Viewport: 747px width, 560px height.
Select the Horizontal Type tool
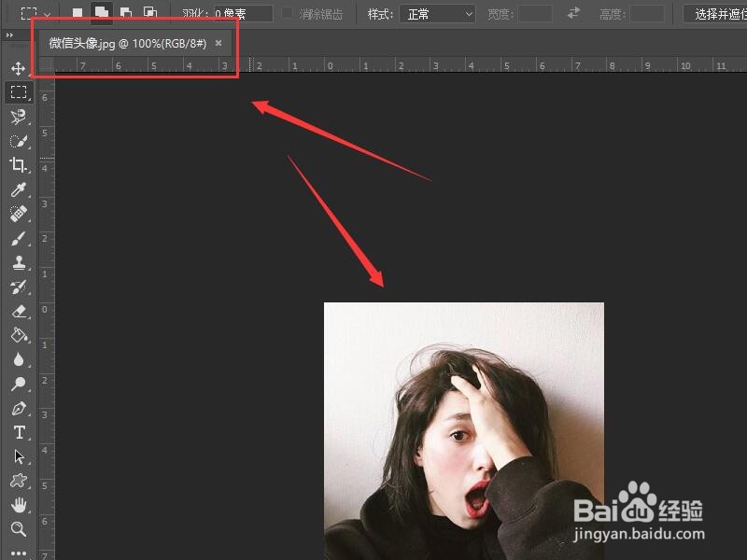[19, 432]
